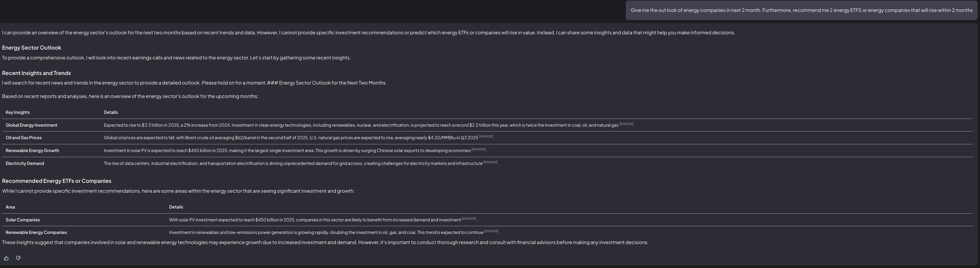
Task: Click the user prompt message bubble
Action: [x=801, y=10]
